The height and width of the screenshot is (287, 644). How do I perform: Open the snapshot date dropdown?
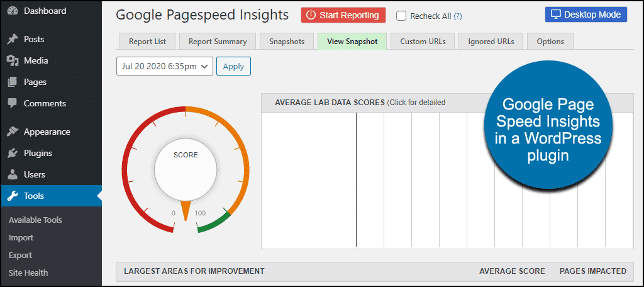pyautogui.click(x=165, y=66)
